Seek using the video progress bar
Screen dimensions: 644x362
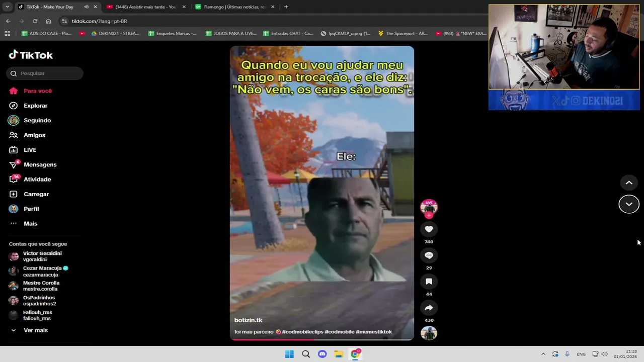(x=322, y=339)
